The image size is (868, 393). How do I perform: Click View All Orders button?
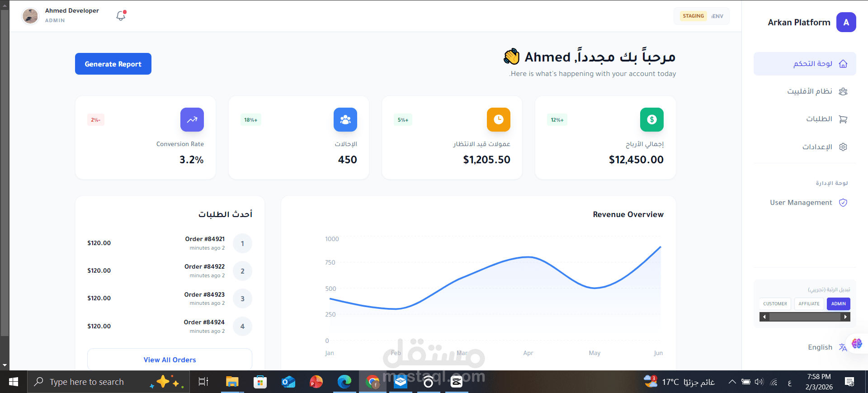click(x=170, y=360)
